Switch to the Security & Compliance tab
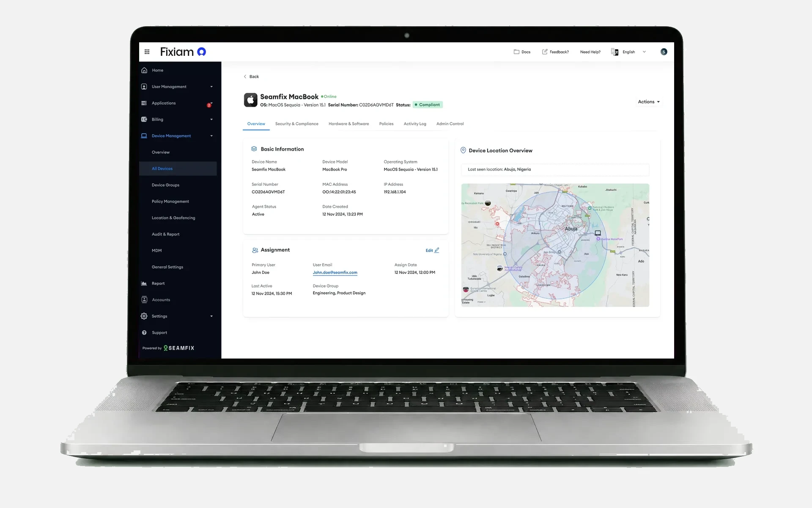This screenshot has height=508, width=812. pos(296,124)
